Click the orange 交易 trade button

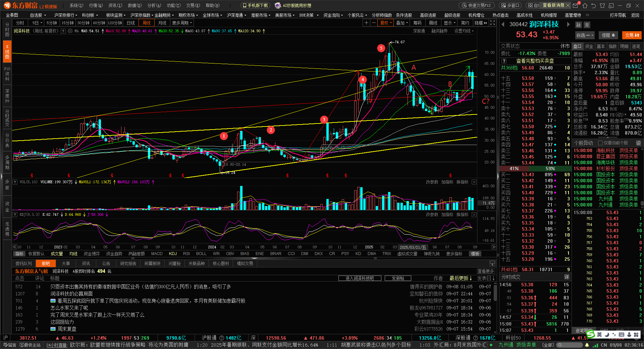click(632, 35)
